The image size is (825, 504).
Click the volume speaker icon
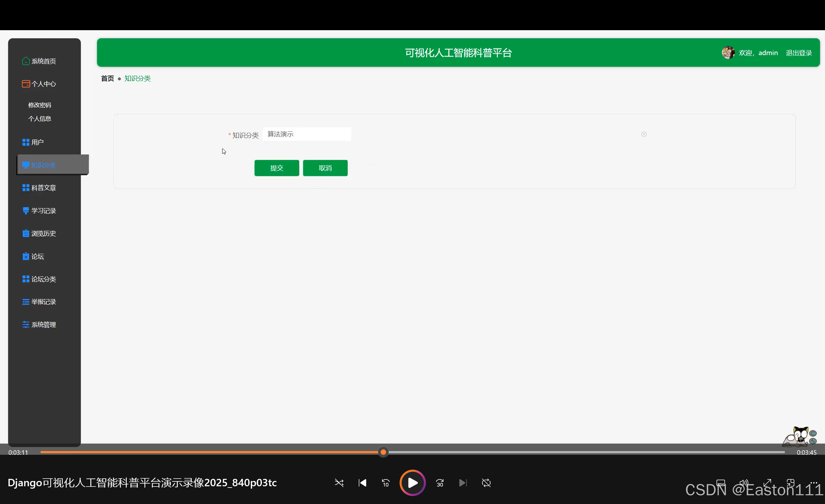pyautogui.click(x=744, y=483)
